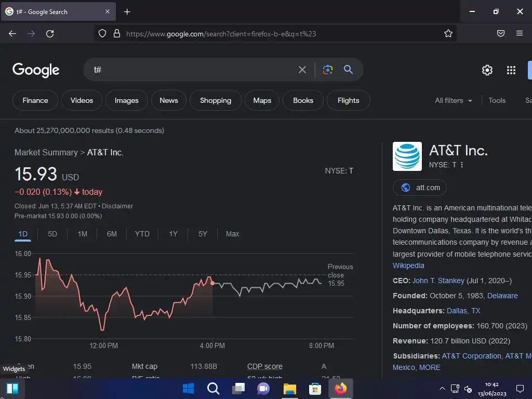Open the Wikipedia link

(408, 265)
